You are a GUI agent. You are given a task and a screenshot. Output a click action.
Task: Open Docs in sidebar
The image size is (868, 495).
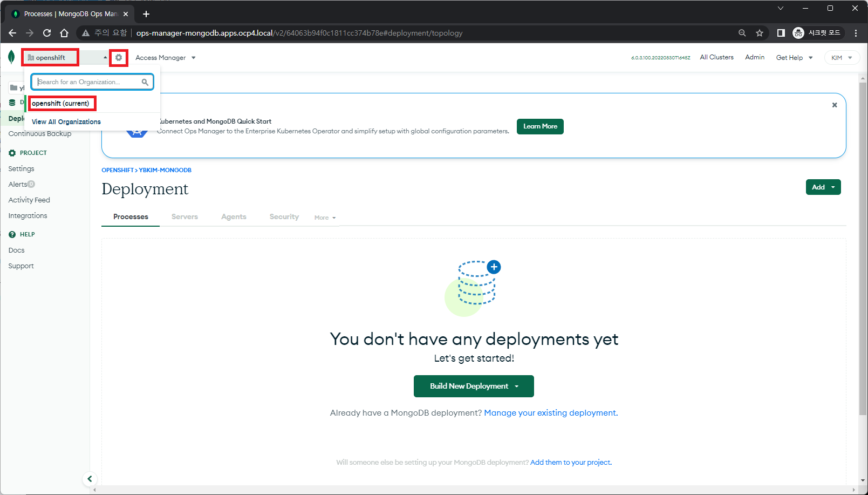[x=16, y=250]
